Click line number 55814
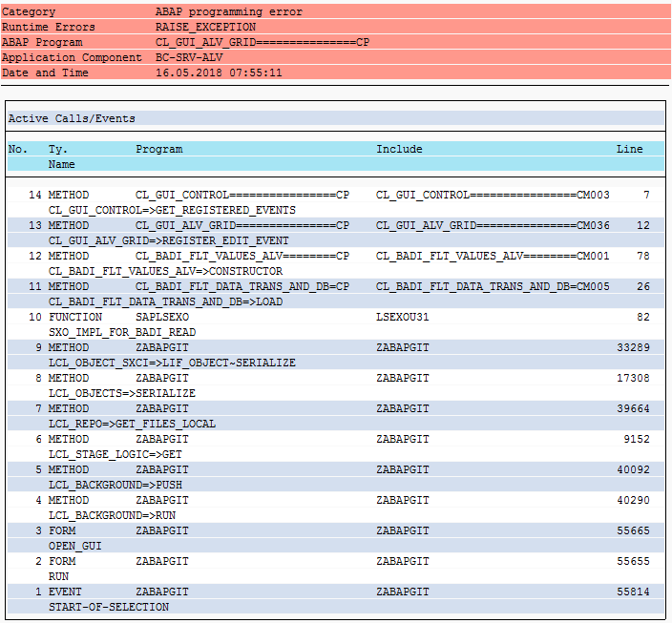This screenshot has height=623, width=672. tap(633, 592)
